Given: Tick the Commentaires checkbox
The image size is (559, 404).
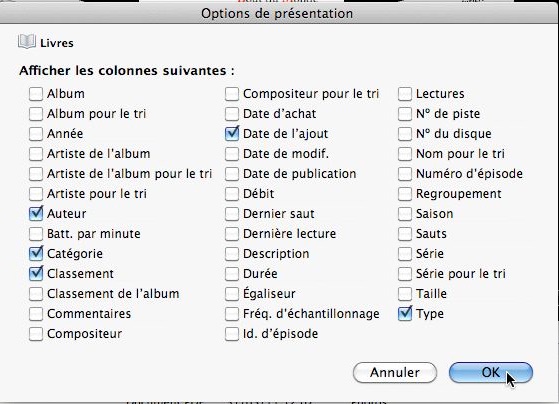Looking at the screenshot, I should click(36, 313).
